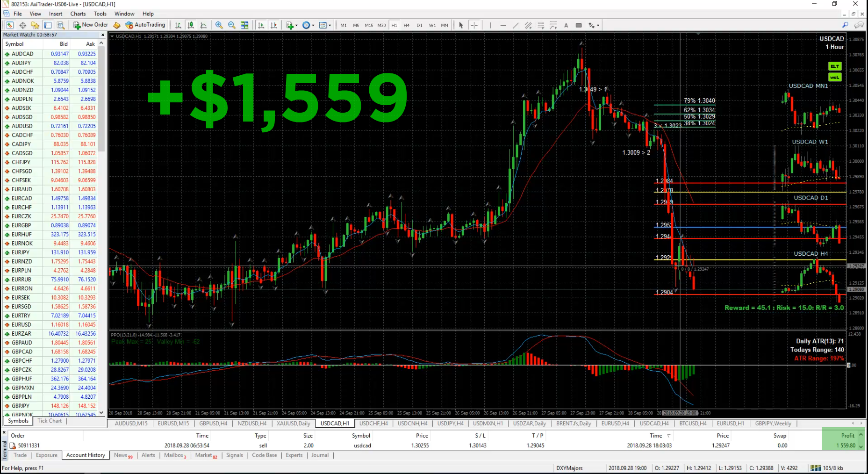Open the Charts menu
This screenshot has width=868, height=474.
(x=78, y=14)
